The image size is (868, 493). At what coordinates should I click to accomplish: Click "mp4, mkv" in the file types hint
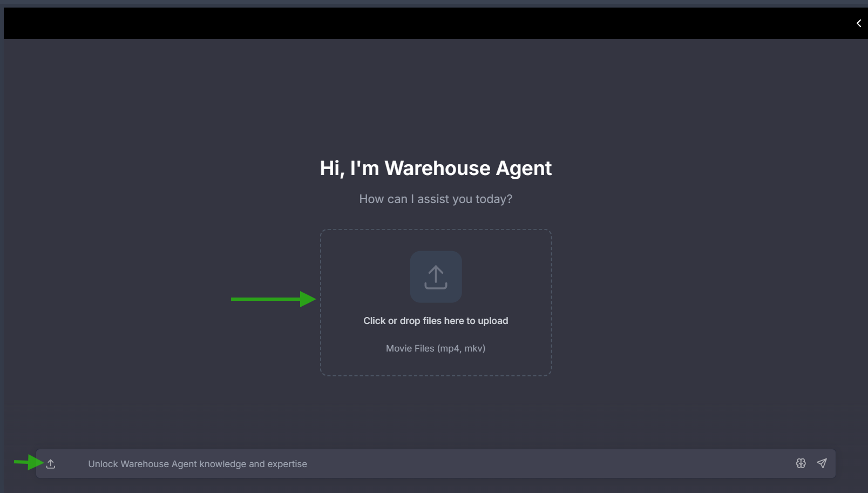coord(461,348)
